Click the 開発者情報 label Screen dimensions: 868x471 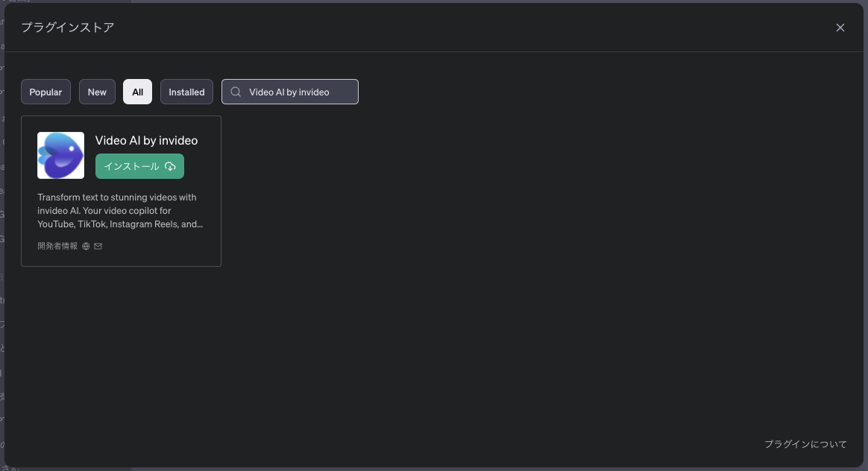click(57, 246)
